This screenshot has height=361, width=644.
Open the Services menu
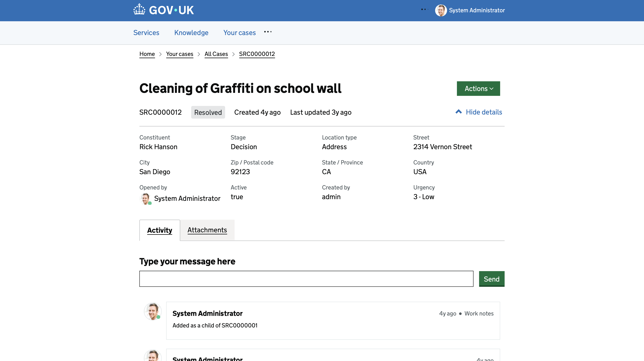(146, 32)
